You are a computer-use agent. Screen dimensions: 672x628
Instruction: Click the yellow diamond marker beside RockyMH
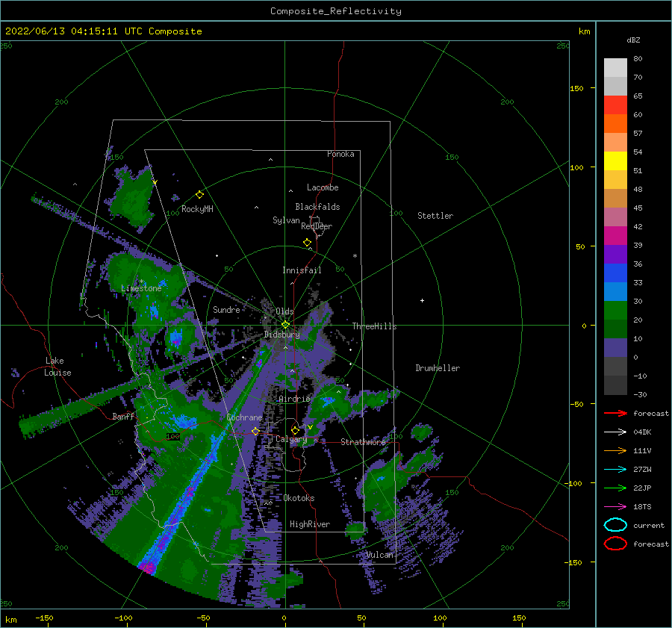click(x=199, y=195)
